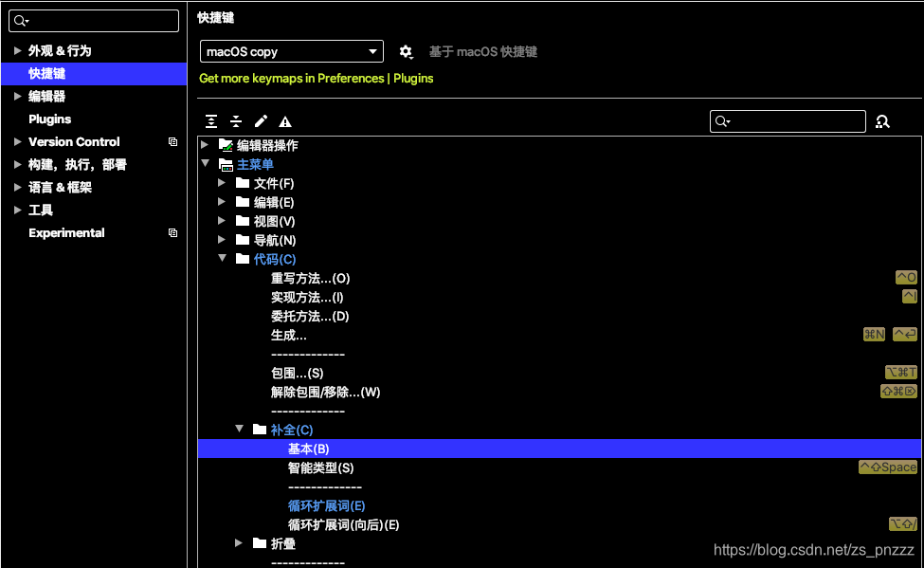
Task: Expand the 视图(V) tree node
Action: tap(222, 221)
